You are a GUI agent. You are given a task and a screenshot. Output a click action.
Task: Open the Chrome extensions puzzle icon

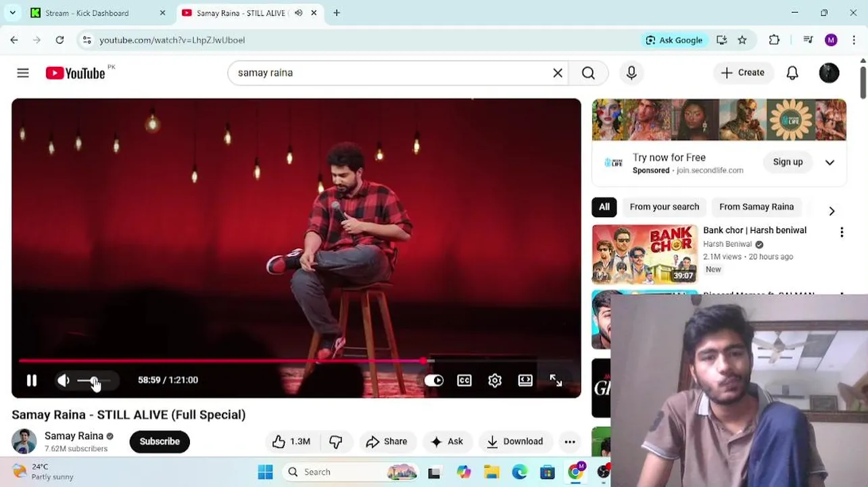coord(775,40)
